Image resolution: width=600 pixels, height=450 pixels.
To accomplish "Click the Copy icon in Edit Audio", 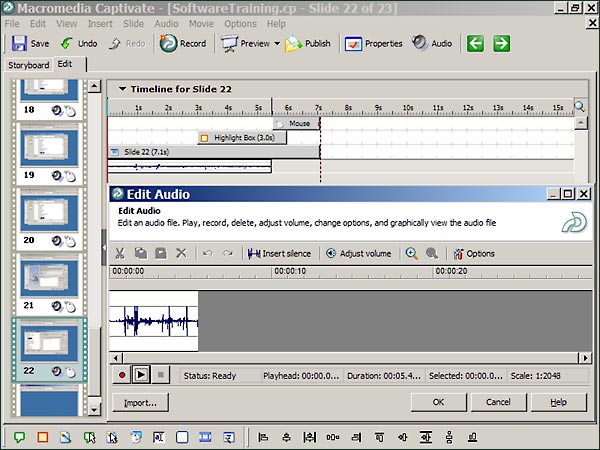I will (140, 253).
